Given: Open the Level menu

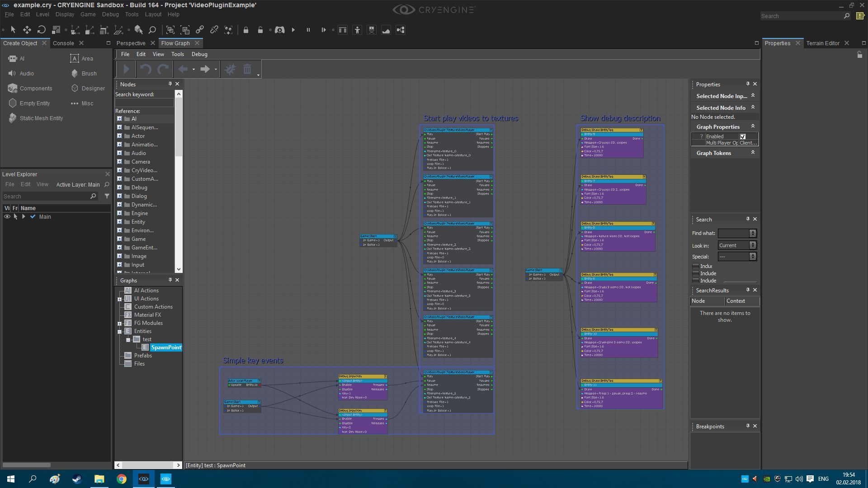Looking at the screenshot, I should [42, 14].
